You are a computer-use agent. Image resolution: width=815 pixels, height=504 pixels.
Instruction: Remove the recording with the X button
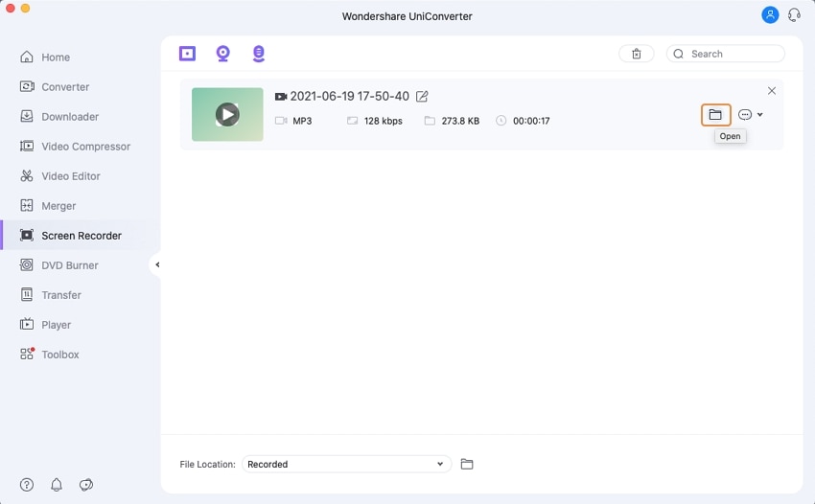[x=771, y=91]
